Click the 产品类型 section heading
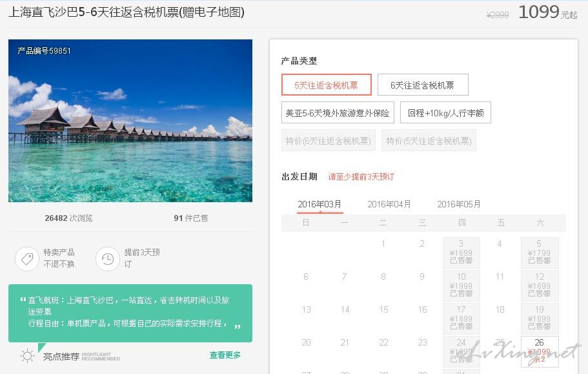The width and height of the screenshot is (588, 374). click(x=299, y=61)
